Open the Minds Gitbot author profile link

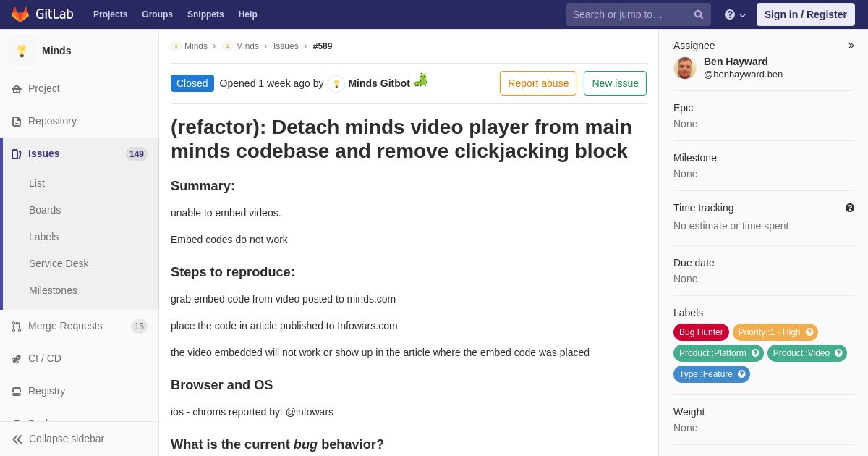tap(379, 83)
